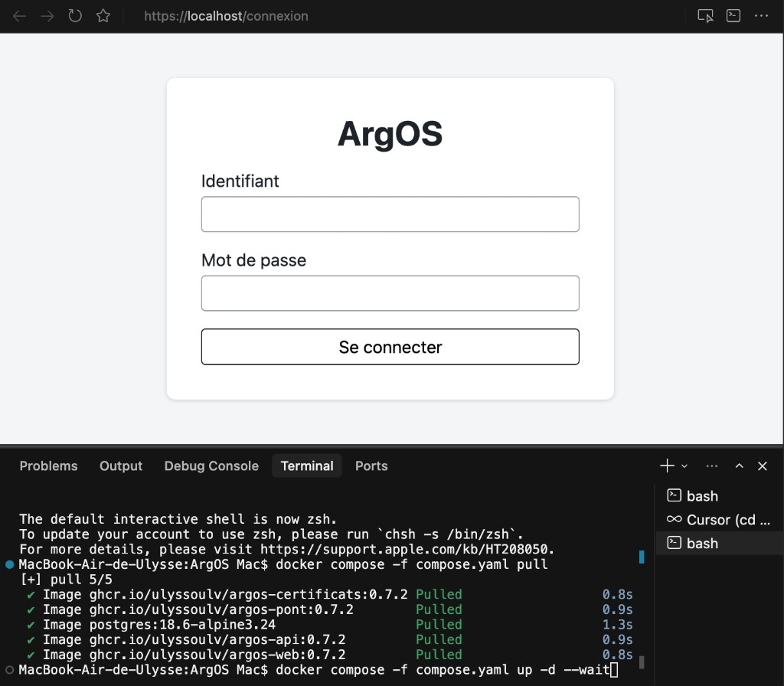Click the Mot de passe label

coord(253,260)
